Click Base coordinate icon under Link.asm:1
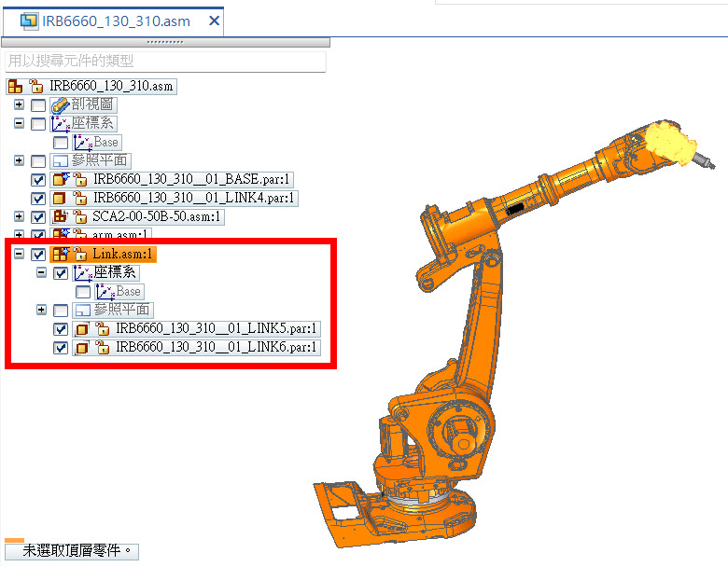 [105, 292]
